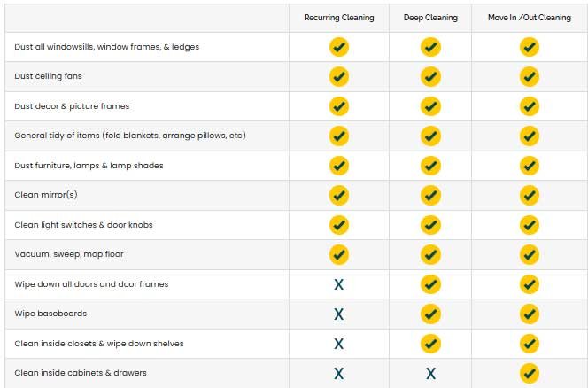Click Move In/Out checkmark for light switches row
Viewport: 588px width, 388px height.
tap(530, 225)
